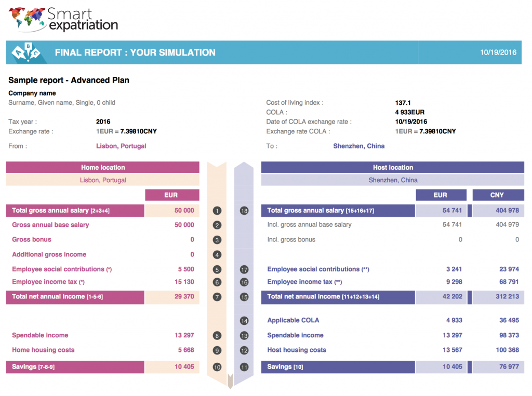The width and height of the screenshot is (532, 396).
Task: Click the number 7 row marker
Action: [217, 297]
